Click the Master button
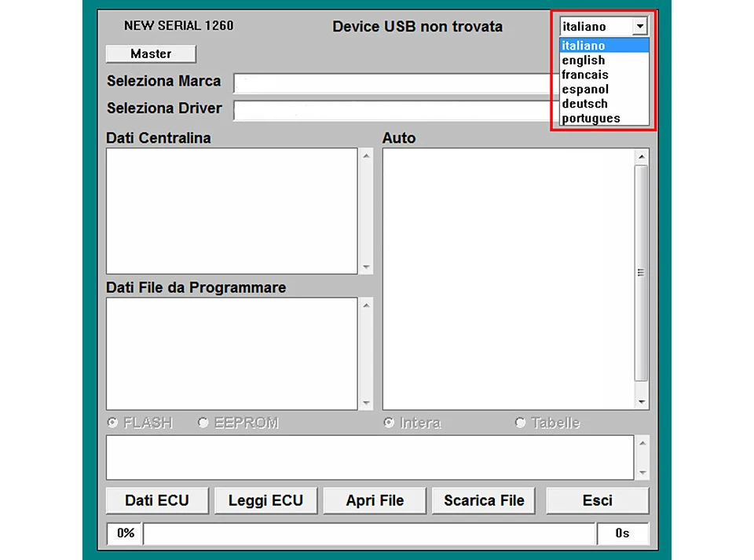Viewport: 754px width, 560px height. click(x=151, y=54)
